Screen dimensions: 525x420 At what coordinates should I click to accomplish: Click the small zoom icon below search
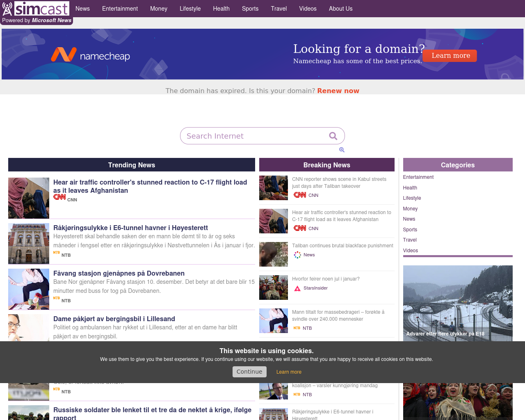pos(342,150)
